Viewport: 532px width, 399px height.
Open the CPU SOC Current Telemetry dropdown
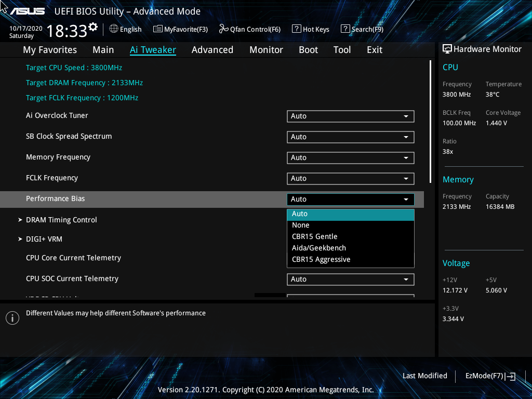pos(351,279)
